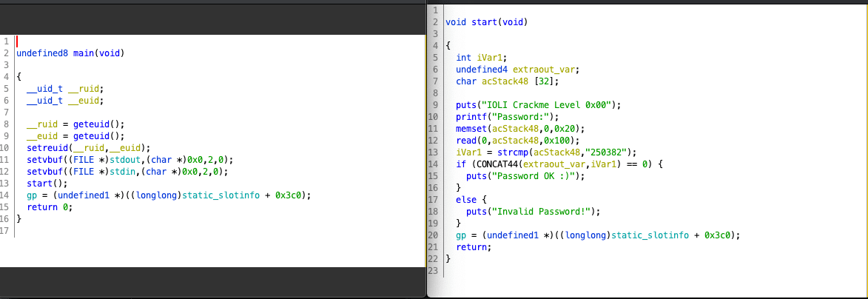This screenshot has height=299, width=868.
Task: Click the start function name in signature
Action: click(483, 22)
